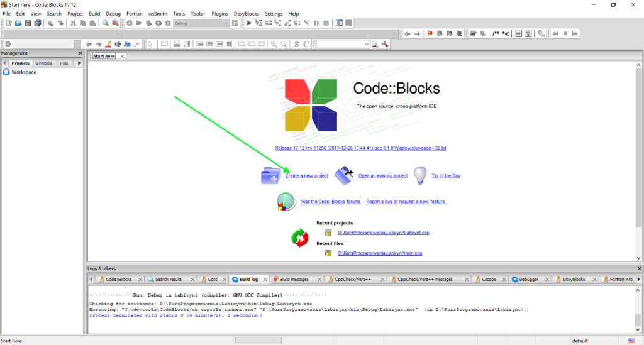Screen dimensions: 644x345
Task: Click the red Toggle bookmark flag icon
Action: pos(430,34)
